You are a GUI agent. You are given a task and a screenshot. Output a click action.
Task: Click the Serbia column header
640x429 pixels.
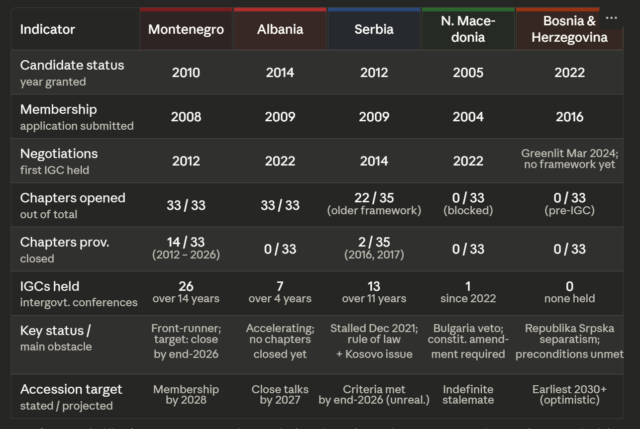point(372,29)
